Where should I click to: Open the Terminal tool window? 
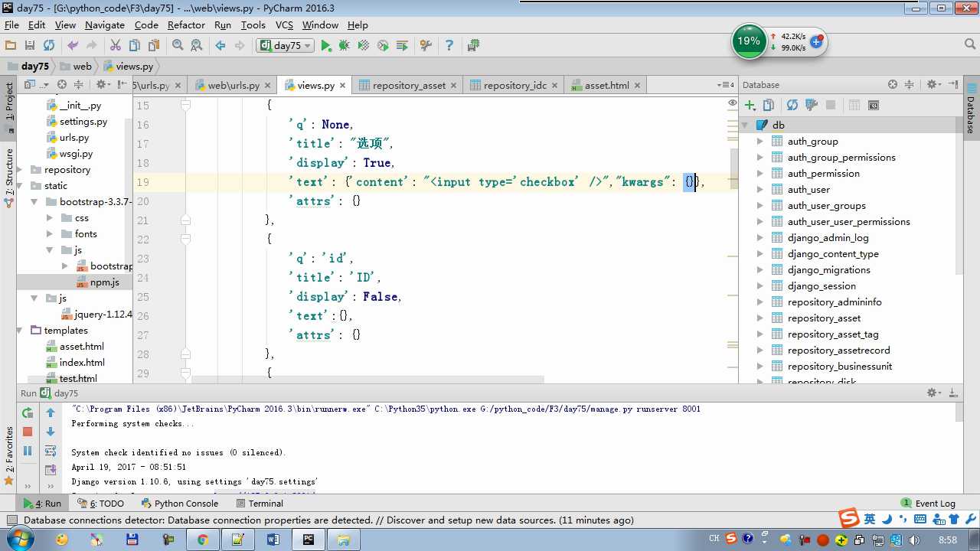click(259, 504)
